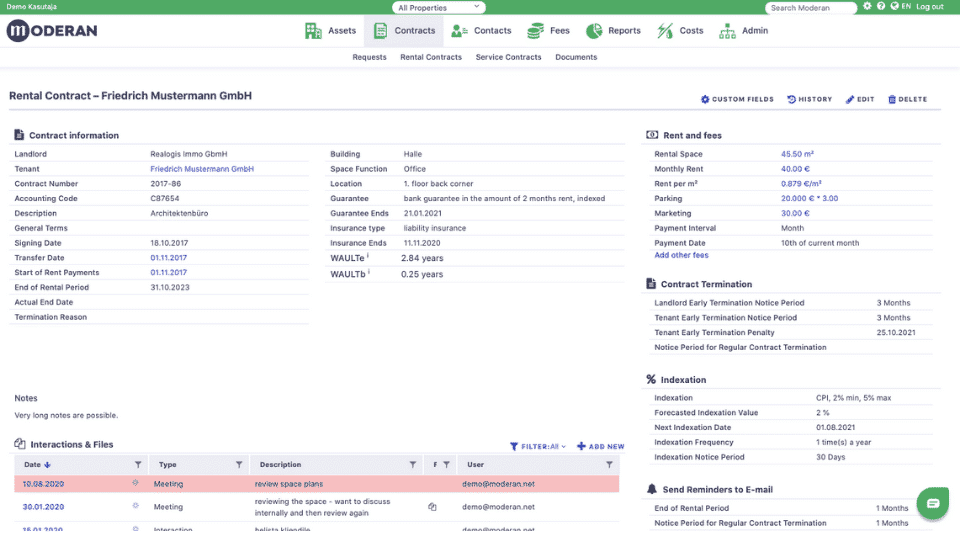Filter the User column
The width and height of the screenshot is (960, 556).
[x=609, y=465]
